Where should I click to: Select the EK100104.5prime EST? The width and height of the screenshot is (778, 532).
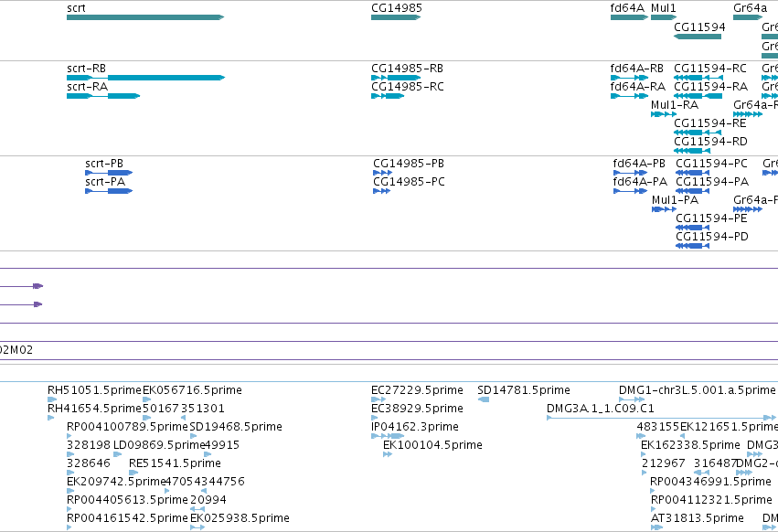[x=388, y=454]
